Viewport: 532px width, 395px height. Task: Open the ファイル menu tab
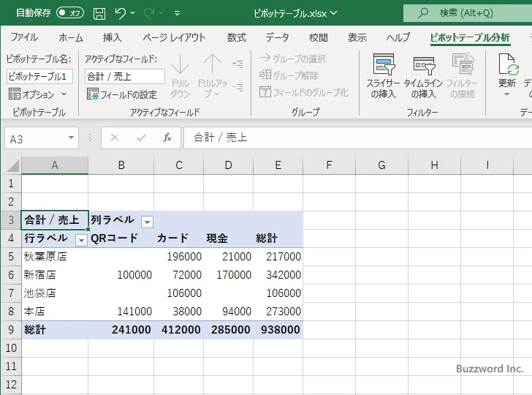[x=24, y=37]
